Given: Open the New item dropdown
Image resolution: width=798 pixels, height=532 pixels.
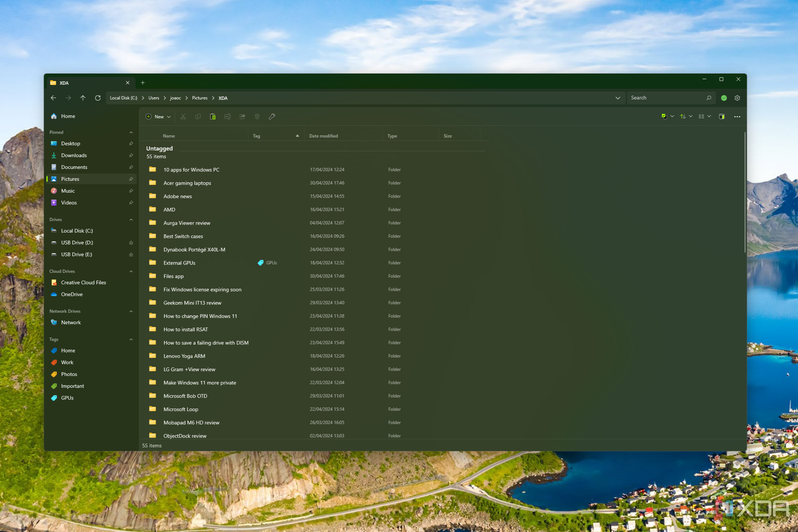Looking at the screenshot, I should (158, 116).
